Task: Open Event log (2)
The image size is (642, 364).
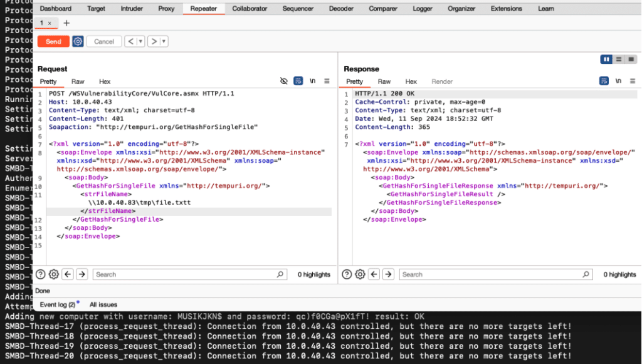Action: [x=58, y=304]
